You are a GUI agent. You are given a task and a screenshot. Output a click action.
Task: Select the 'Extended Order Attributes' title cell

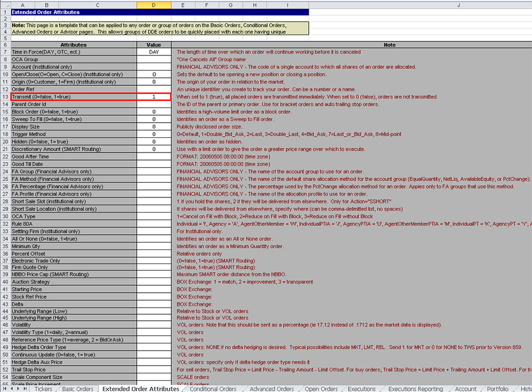(x=160, y=12)
